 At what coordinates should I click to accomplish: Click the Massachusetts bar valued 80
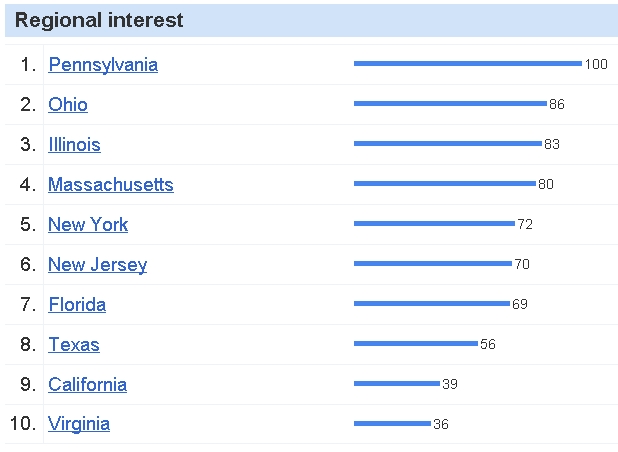[x=444, y=184]
